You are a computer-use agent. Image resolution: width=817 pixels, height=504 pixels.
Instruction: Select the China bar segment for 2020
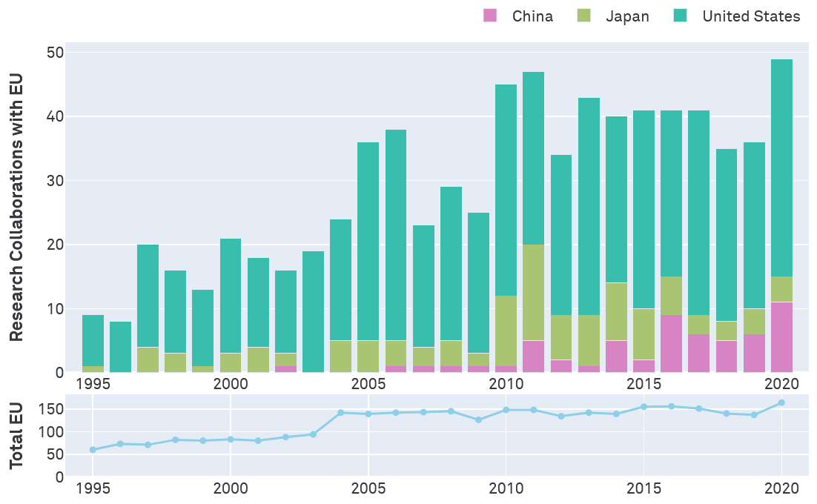(781, 337)
